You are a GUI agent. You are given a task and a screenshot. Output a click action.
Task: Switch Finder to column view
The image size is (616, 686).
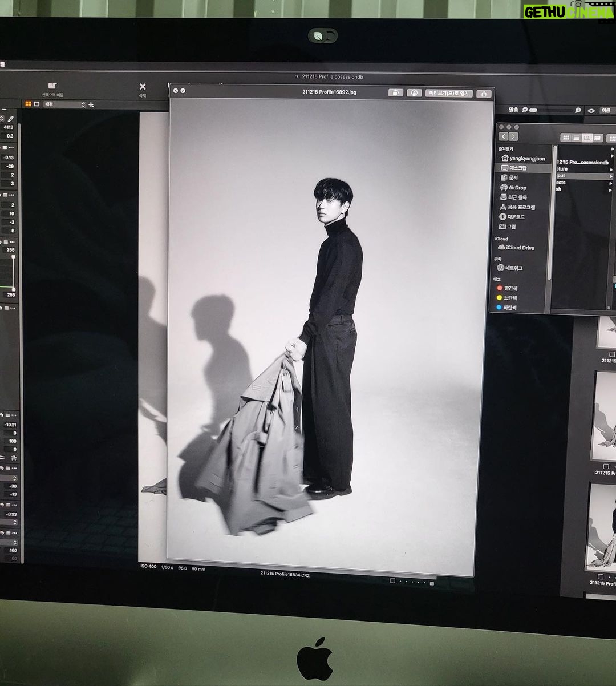tap(587, 138)
